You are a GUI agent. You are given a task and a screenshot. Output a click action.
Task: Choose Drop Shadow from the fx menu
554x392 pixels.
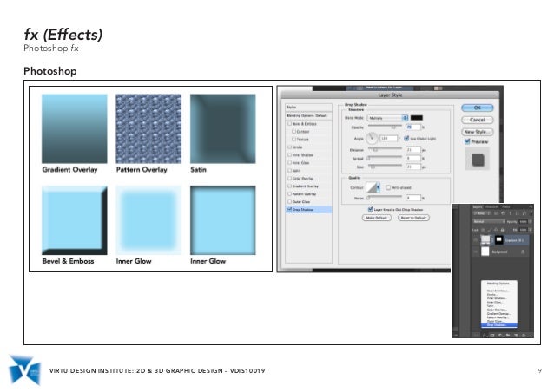coord(499,325)
